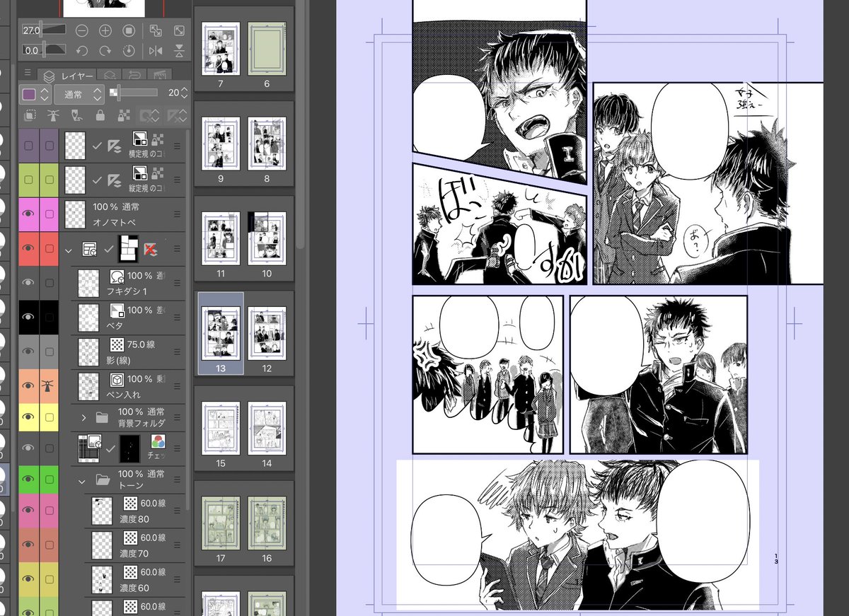Reset navigator zoom to 100 percent
This screenshot has width=849, height=616.
[129, 30]
